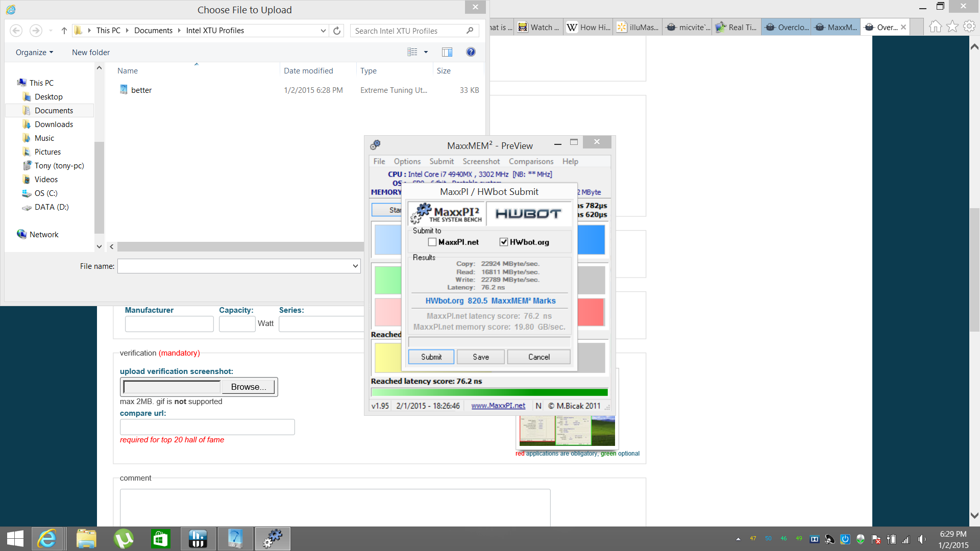Screen dimensions: 980x551
Task: Open Internet Explorer tools gear
Action: (969, 27)
